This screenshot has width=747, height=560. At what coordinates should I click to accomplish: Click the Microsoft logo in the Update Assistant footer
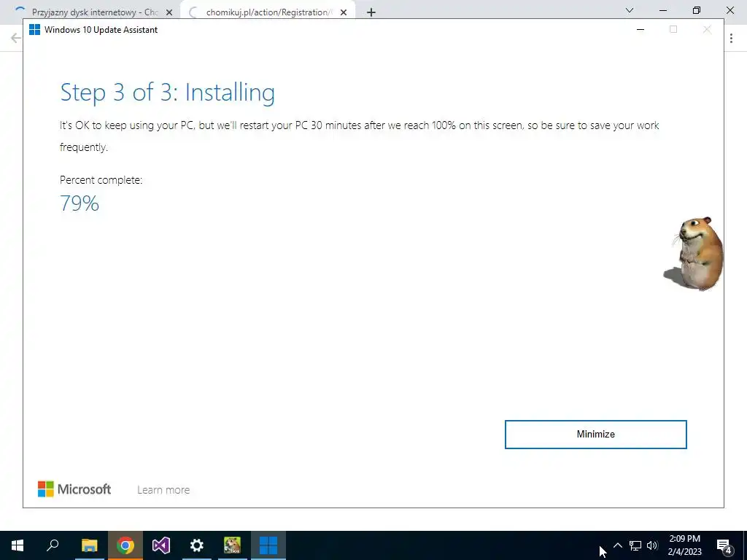tap(74, 489)
